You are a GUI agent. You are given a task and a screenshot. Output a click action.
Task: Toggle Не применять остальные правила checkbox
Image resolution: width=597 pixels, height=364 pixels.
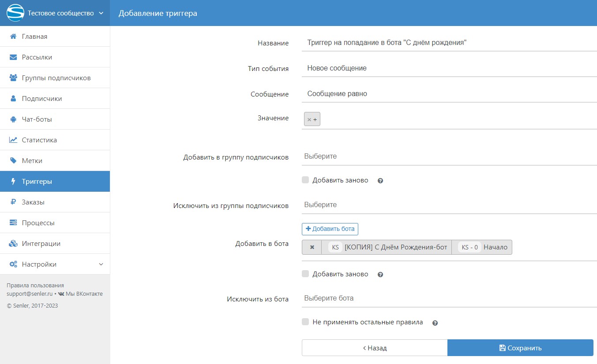point(305,322)
